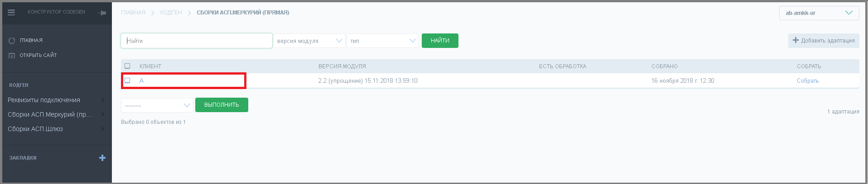Click the ГЛАВНАЯ dashboard icon

coord(12,41)
